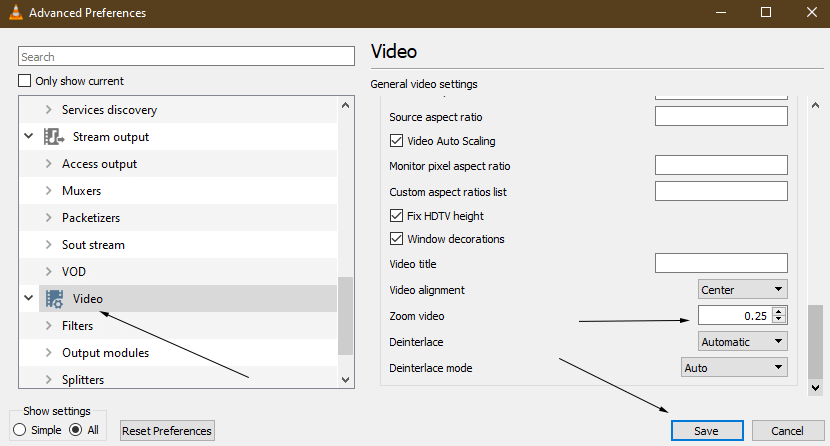Expand the Services discovery tree node
830x446 pixels.
49,110
